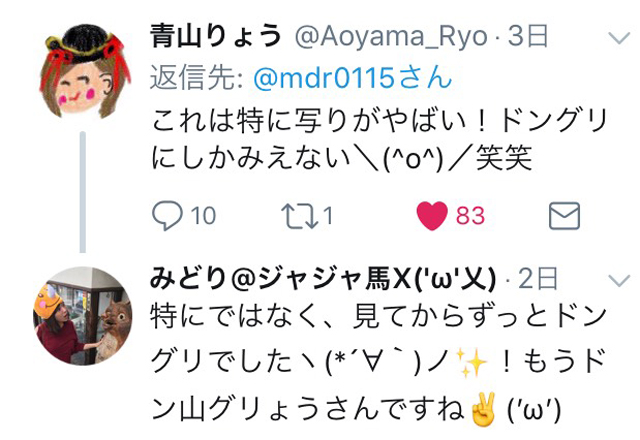Open 青山りょう's hand-drawn profile avatar
Screen dimensions: 640x440
[x=84, y=71]
